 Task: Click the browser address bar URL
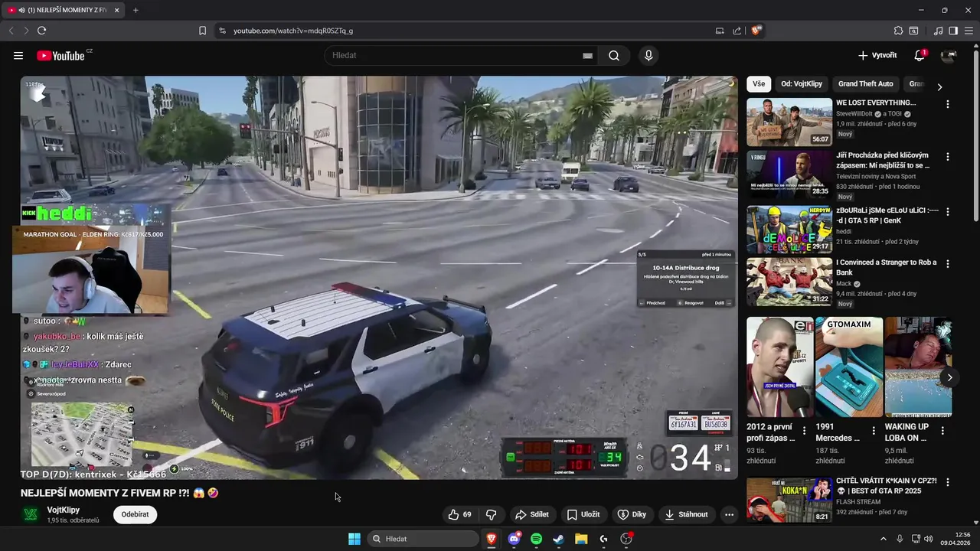click(x=293, y=31)
